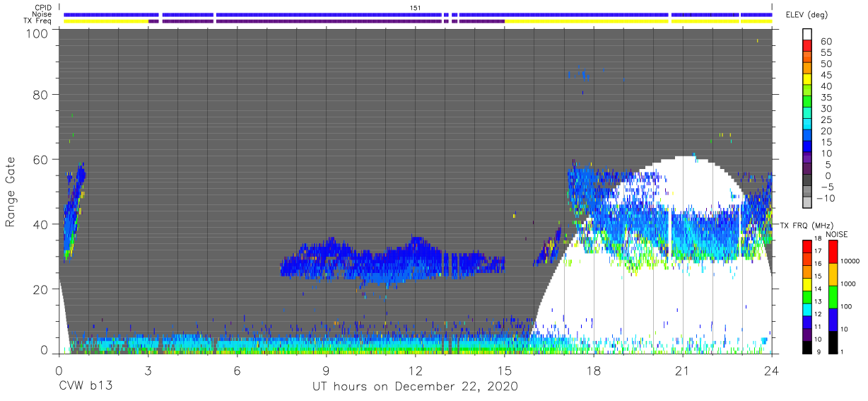Click the '12' tick on UT hours axis
The width and height of the screenshot is (868, 401).
pos(416,369)
